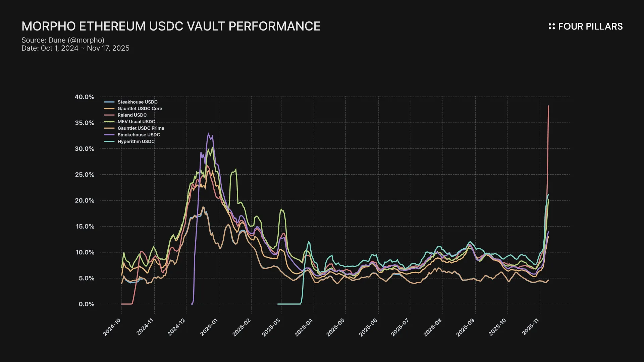644x362 pixels.
Task: Click the FOUR PILLARS brand text
Action: coord(590,26)
